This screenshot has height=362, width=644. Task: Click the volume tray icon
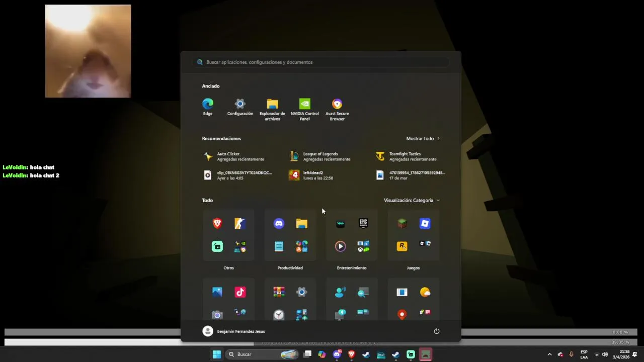605,354
